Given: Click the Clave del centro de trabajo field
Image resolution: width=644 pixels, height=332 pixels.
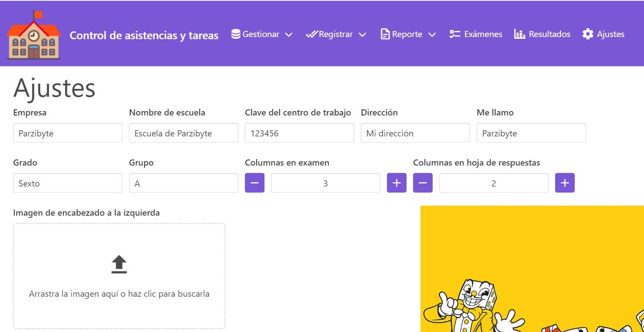Looking at the screenshot, I should tap(299, 133).
